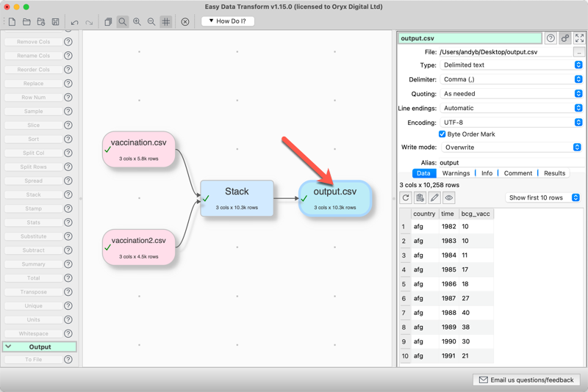The image size is (588, 392).
Task: Click the Undo arrow icon
Action: tap(74, 22)
